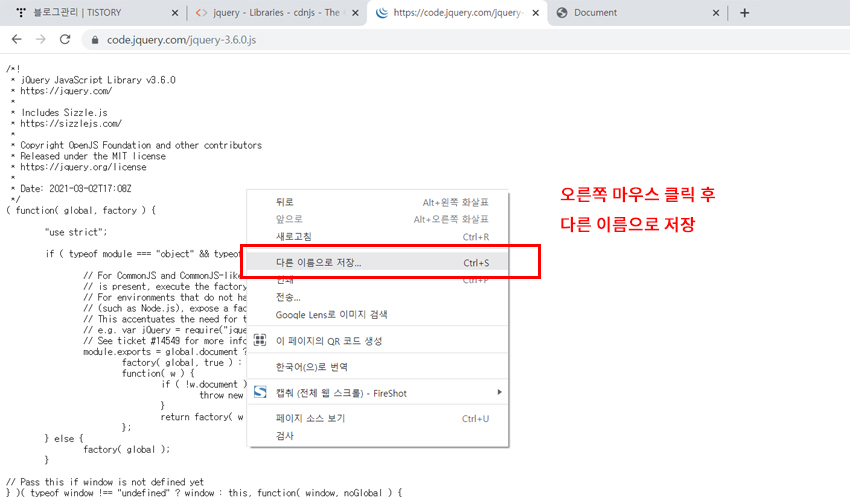This screenshot has width=850, height=500.
Task: Choose 전송... in the context menu
Action: point(377,297)
